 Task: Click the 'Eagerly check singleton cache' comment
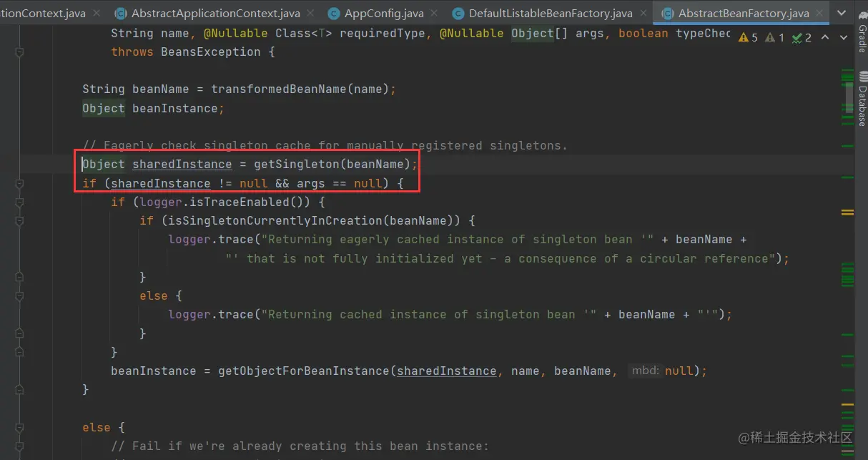325,146
